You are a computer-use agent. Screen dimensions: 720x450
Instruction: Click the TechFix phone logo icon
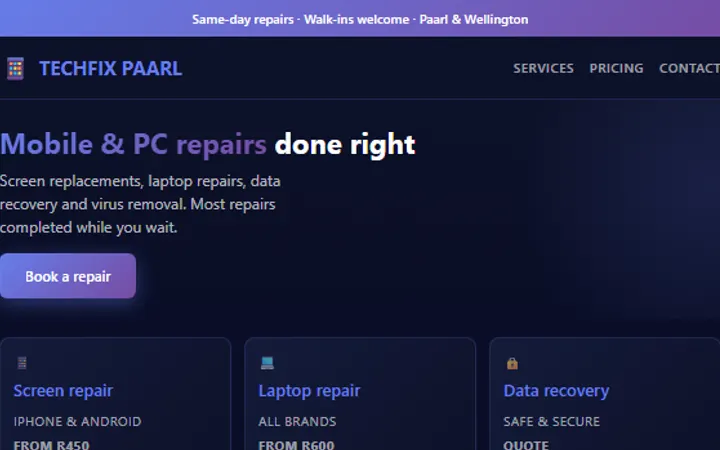click(x=15, y=68)
